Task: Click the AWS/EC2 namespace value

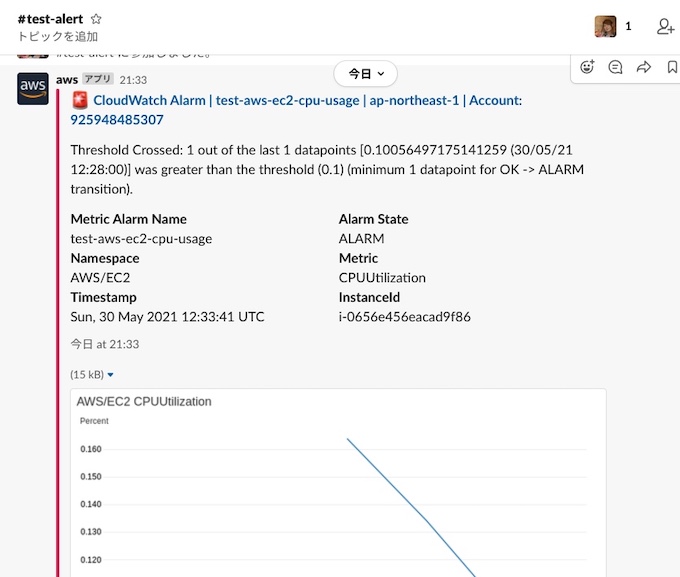Action: click(100, 278)
